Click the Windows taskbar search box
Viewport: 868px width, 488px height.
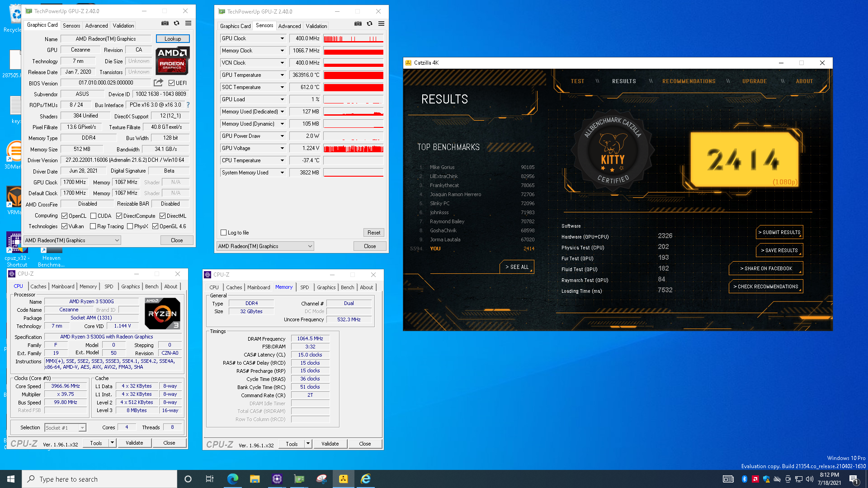(x=99, y=479)
